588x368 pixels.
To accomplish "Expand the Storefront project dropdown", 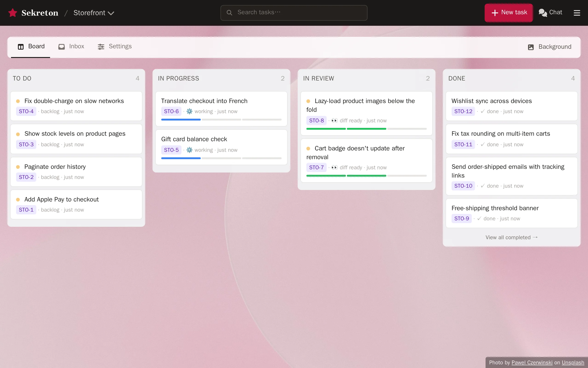I will coord(94,13).
